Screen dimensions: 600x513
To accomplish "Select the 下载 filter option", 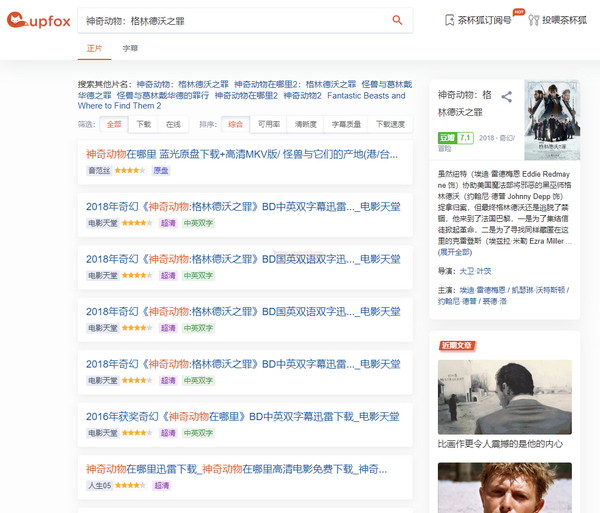I will [143, 124].
